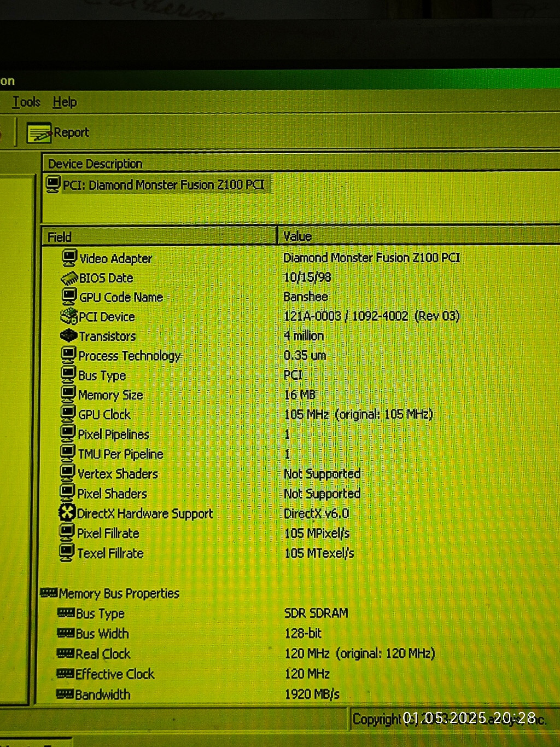Open the Tools menu
This screenshot has height=747, width=560.
coord(26,102)
